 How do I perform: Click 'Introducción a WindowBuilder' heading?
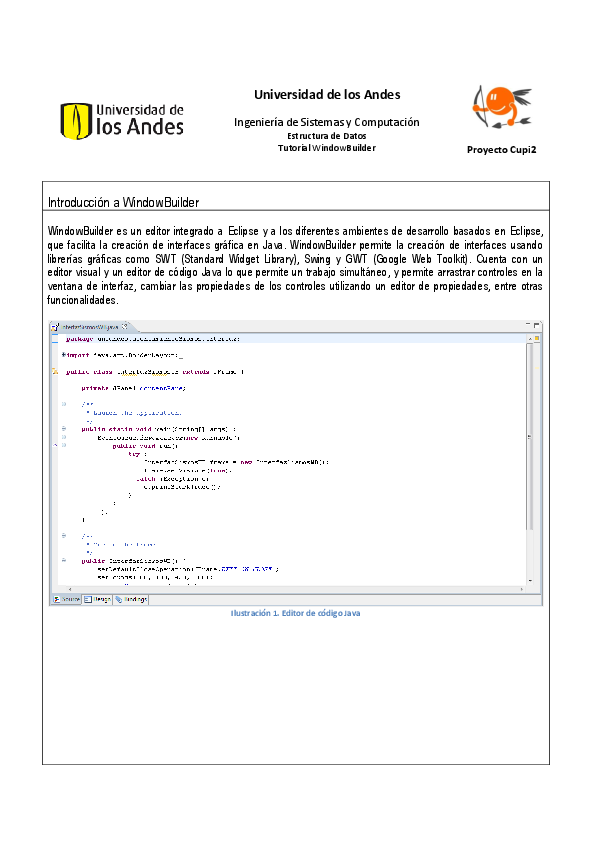pos(124,202)
